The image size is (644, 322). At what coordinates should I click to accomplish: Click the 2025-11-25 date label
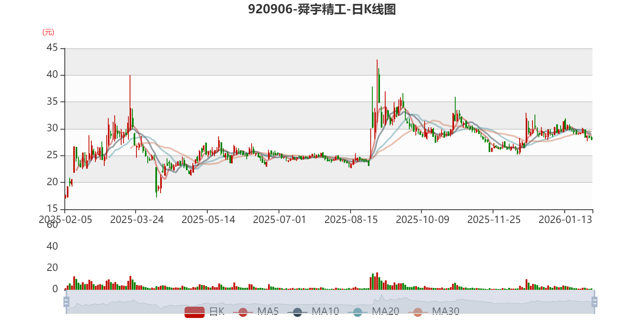494,220
